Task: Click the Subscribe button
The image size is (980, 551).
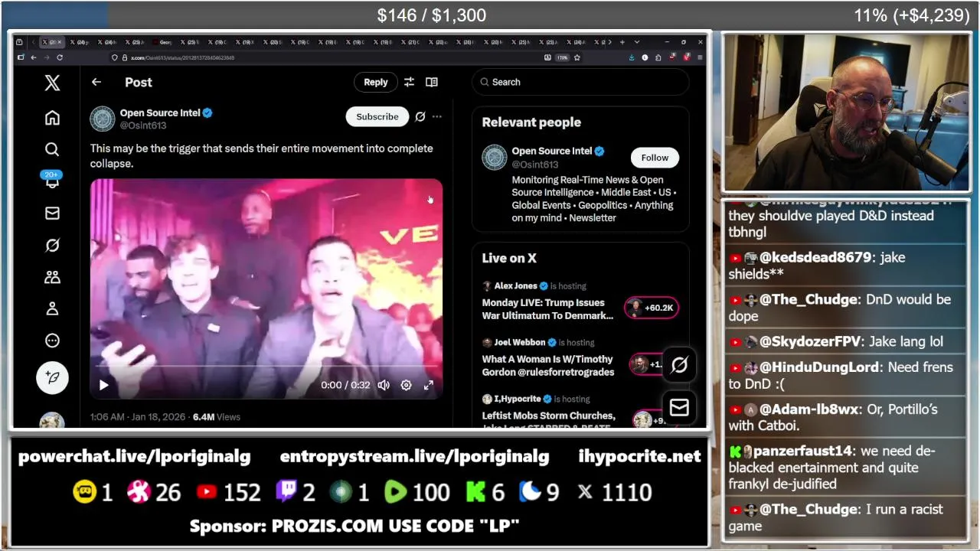Action: tap(377, 116)
